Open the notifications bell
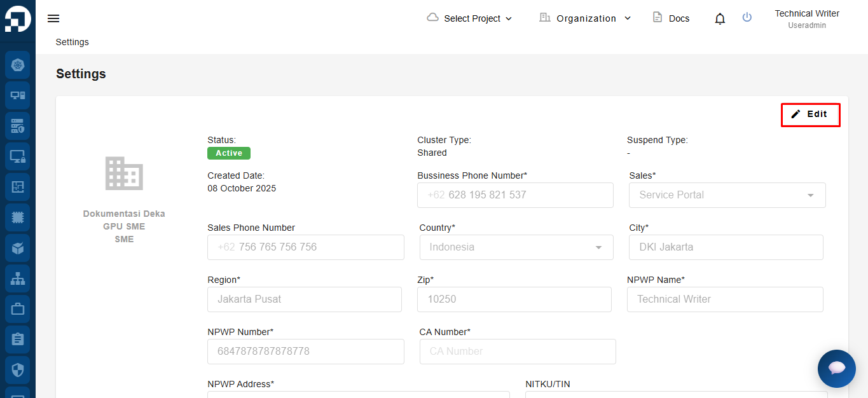The image size is (868, 398). [x=720, y=18]
